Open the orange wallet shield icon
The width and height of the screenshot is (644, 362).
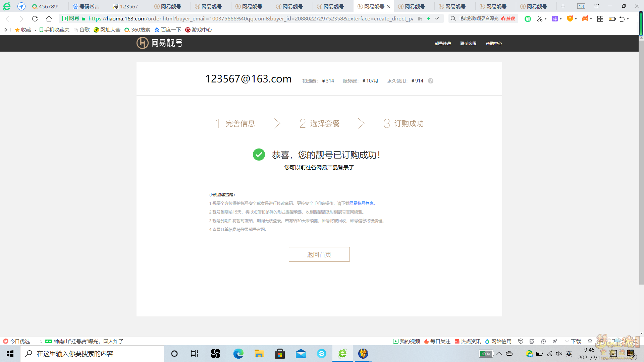click(x=570, y=19)
